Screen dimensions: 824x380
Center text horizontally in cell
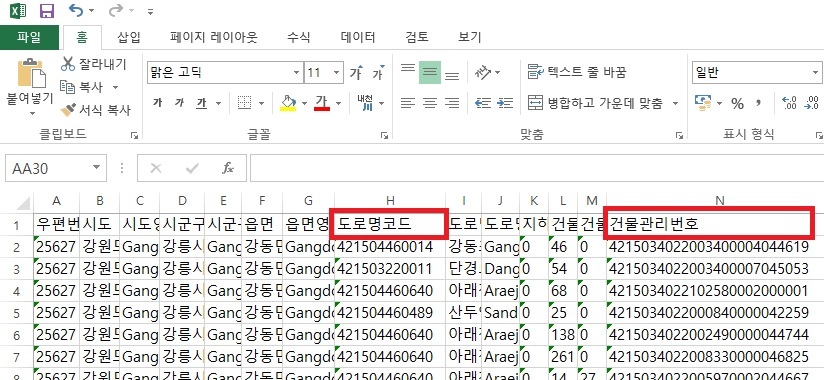coord(430,103)
